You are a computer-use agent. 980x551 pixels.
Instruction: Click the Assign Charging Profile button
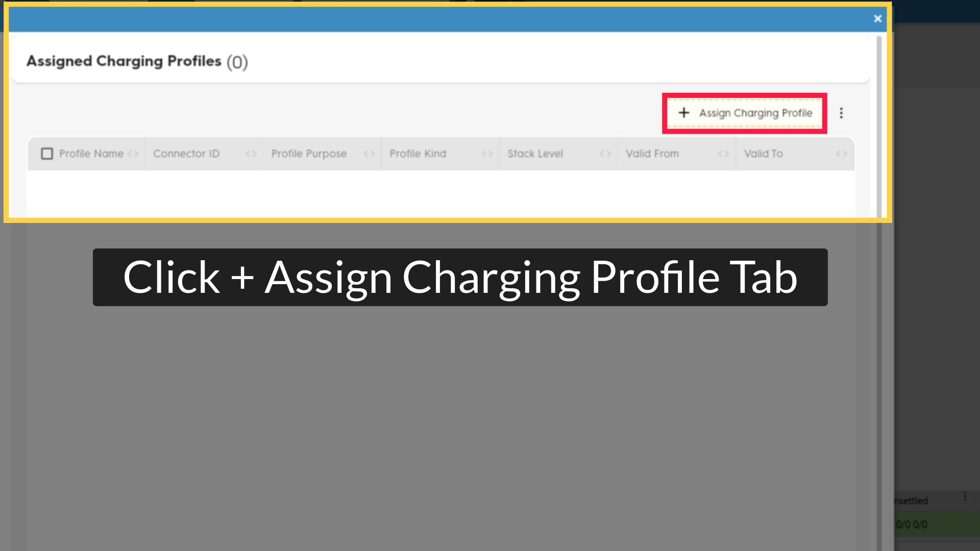[x=745, y=113]
